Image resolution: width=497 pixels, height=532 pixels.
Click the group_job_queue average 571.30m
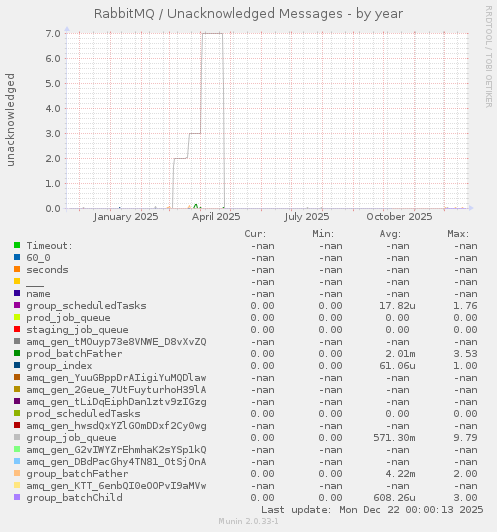tap(394, 438)
